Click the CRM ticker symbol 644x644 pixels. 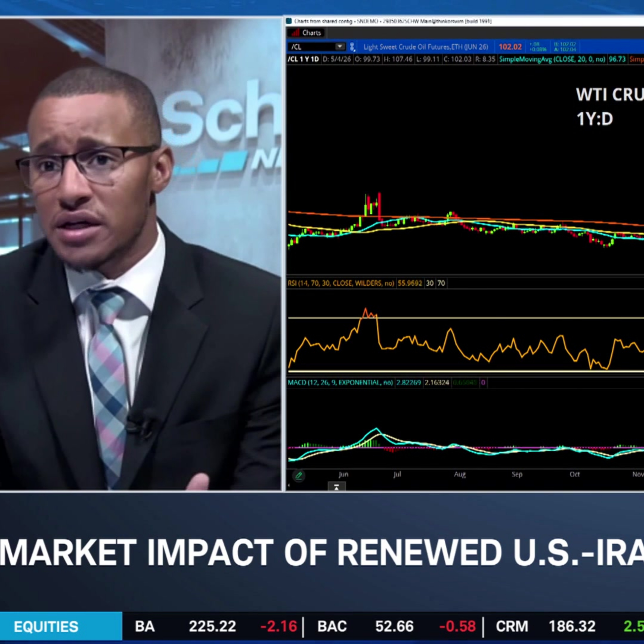point(512,626)
